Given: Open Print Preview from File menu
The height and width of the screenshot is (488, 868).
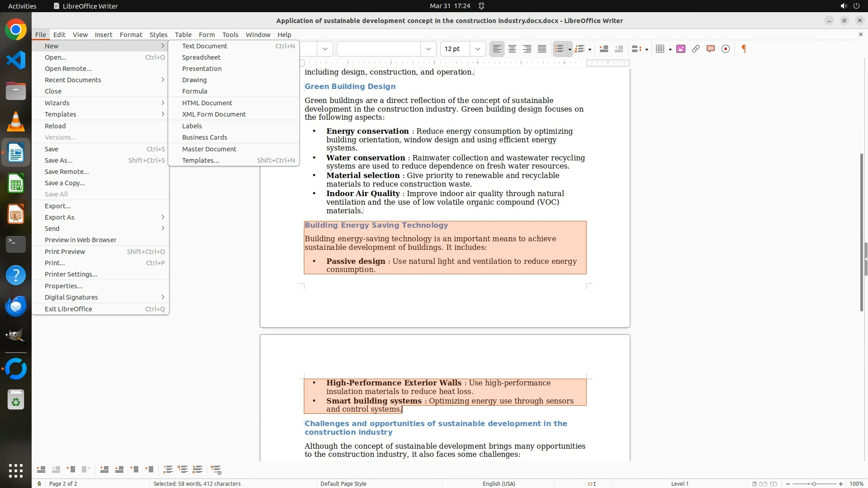Looking at the screenshot, I should click(x=65, y=252).
